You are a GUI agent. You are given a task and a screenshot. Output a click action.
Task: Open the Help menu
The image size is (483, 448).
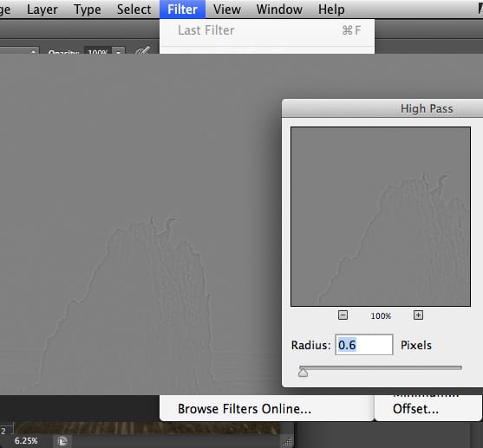331,10
